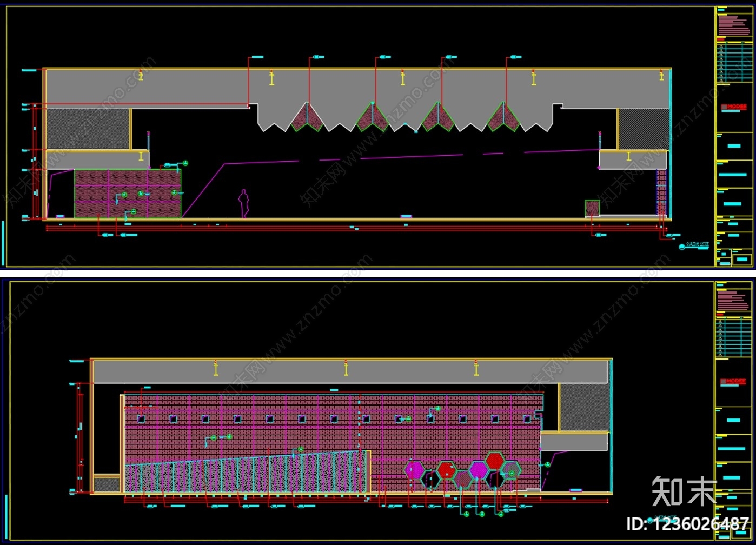Image resolution: width=756 pixels, height=545 pixels.
Task: Select the rightmost hatched triangular ceiling pendant
Action: coord(503,117)
